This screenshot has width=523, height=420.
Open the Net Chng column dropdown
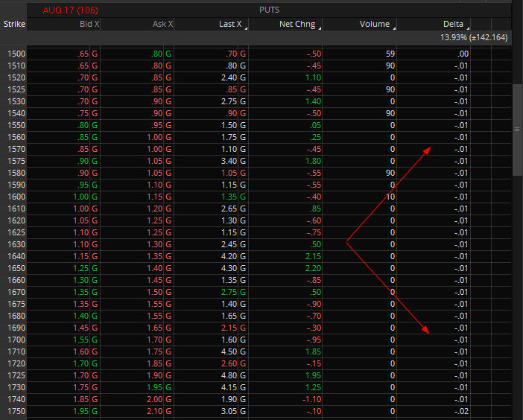320,28
